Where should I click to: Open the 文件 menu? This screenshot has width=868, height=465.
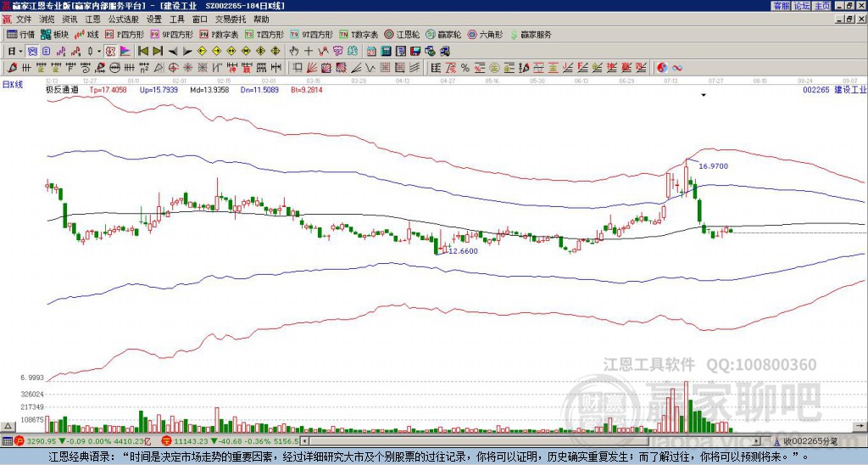pos(24,20)
